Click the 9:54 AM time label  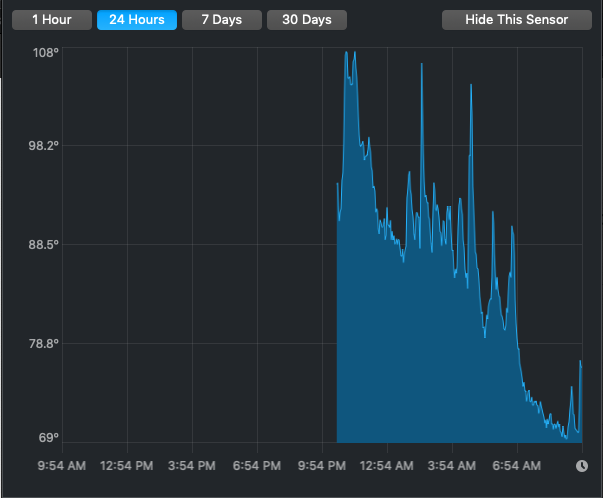[62, 466]
